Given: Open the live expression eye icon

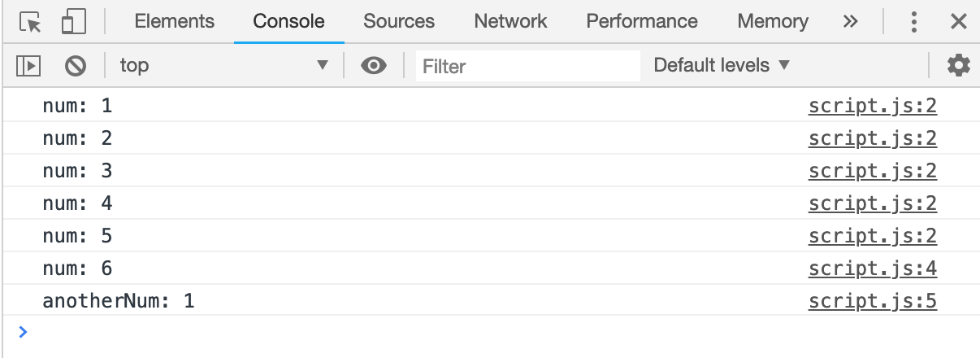Looking at the screenshot, I should (x=373, y=65).
